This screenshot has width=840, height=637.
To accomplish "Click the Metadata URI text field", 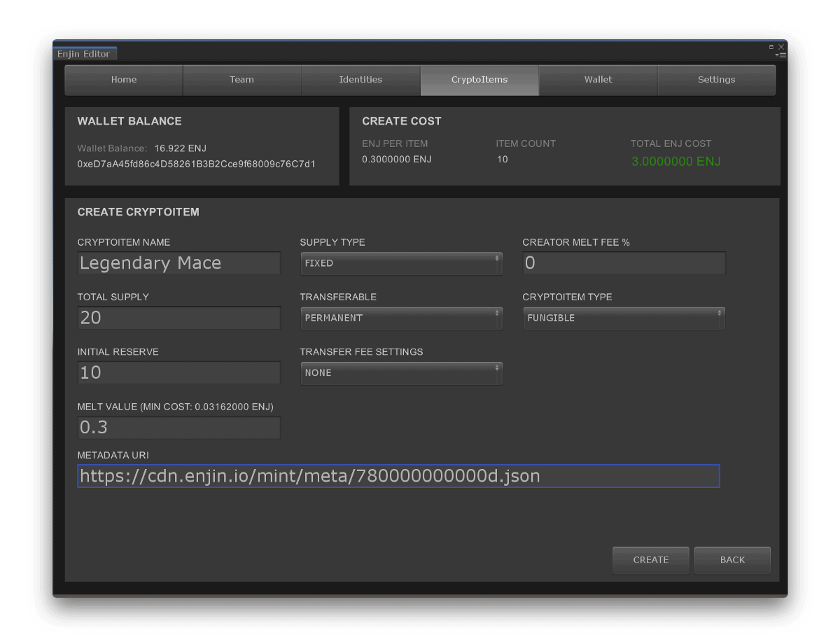I will tap(398, 476).
